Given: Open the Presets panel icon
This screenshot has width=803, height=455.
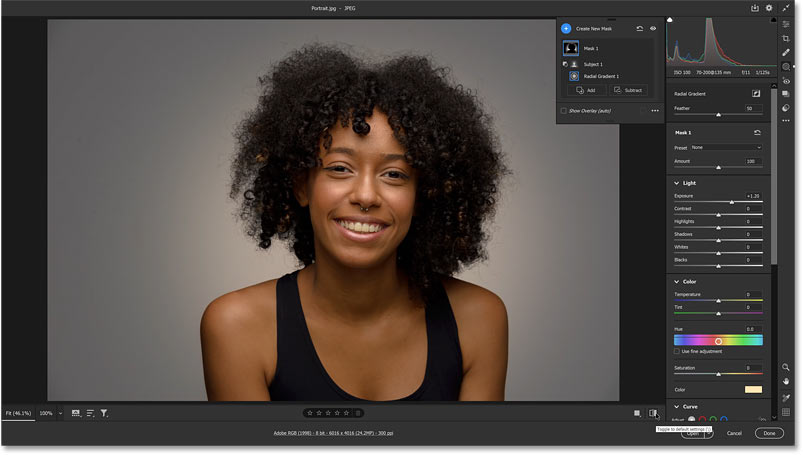Looking at the screenshot, I should pyautogui.click(x=786, y=108).
